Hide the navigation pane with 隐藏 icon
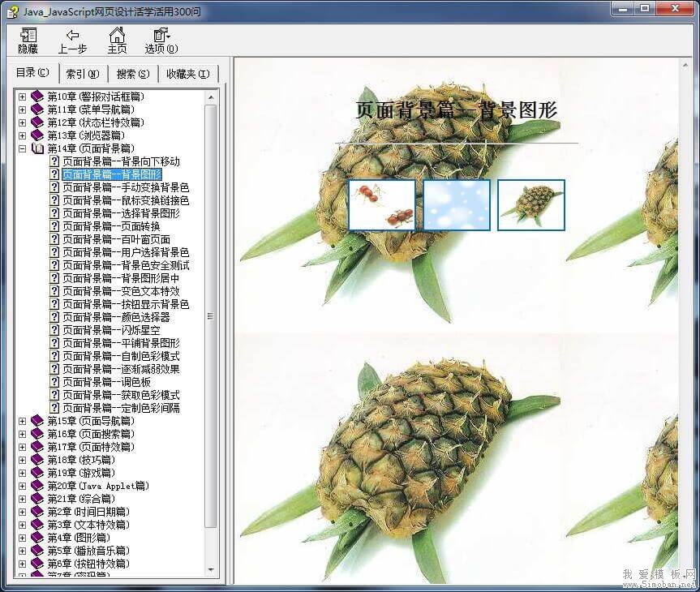 tap(27, 39)
